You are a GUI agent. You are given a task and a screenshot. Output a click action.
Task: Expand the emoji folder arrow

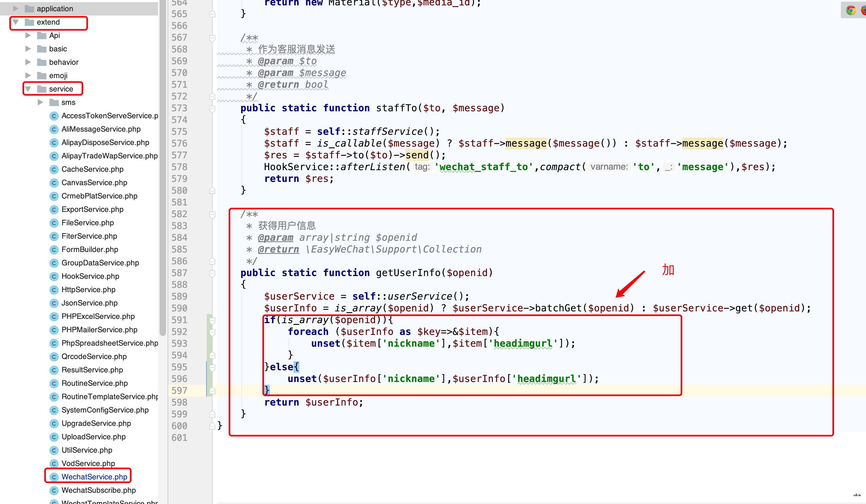tap(28, 75)
